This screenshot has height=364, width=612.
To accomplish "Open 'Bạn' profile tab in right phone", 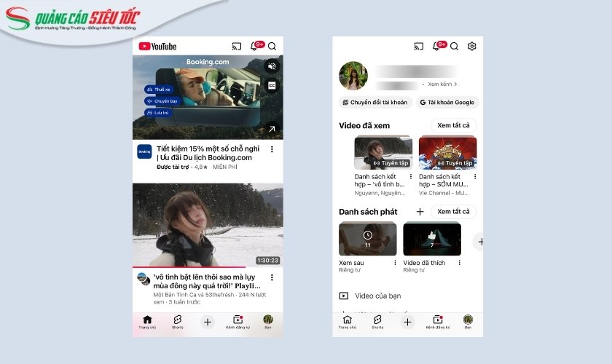I will [x=468, y=323].
